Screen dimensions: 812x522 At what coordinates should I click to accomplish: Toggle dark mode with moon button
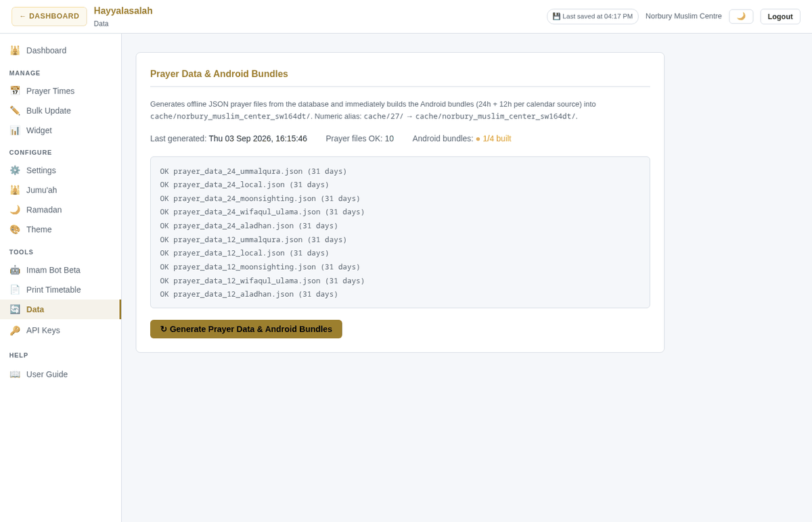(x=741, y=16)
